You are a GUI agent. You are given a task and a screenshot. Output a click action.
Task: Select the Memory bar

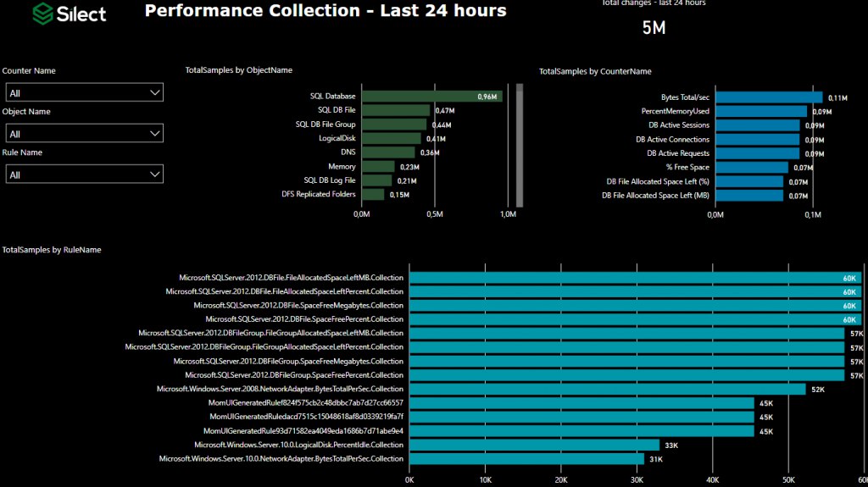point(378,167)
